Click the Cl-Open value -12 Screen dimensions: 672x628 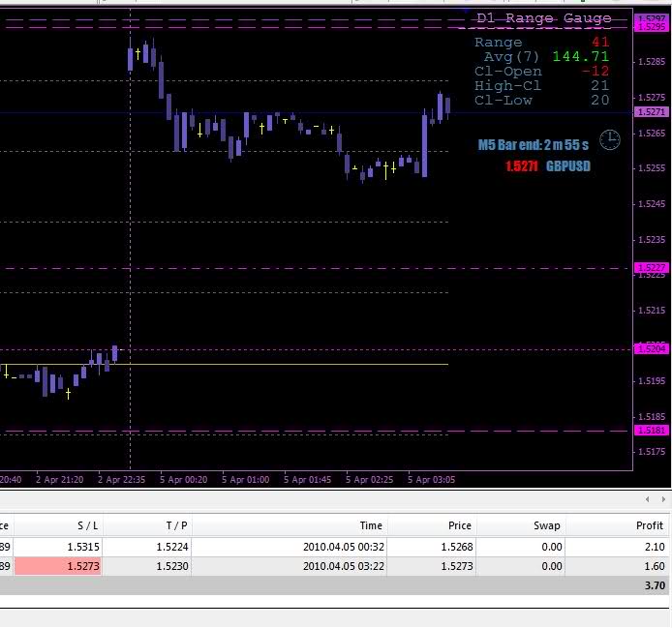(596, 71)
